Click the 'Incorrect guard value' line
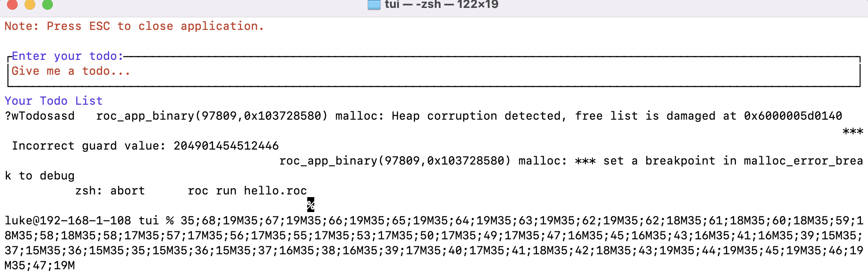This screenshot has width=868, height=271. [145, 146]
